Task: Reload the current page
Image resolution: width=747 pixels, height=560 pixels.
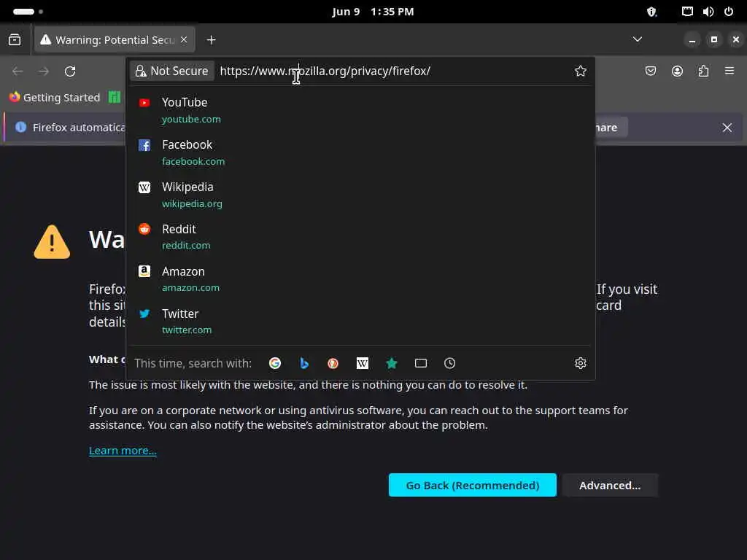Action: pos(70,71)
